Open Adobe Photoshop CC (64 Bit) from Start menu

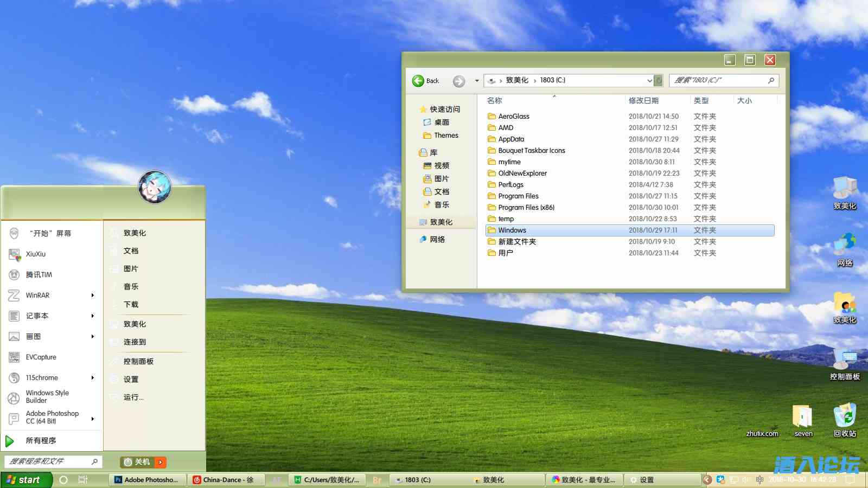[52, 417]
